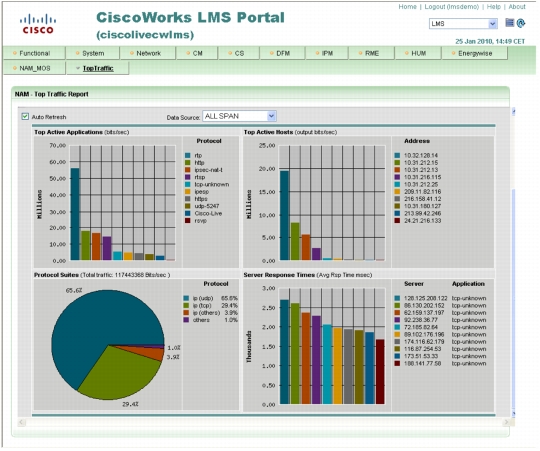
Task: Click the rtp legend color swatch
Action: [x=188, y=155]
